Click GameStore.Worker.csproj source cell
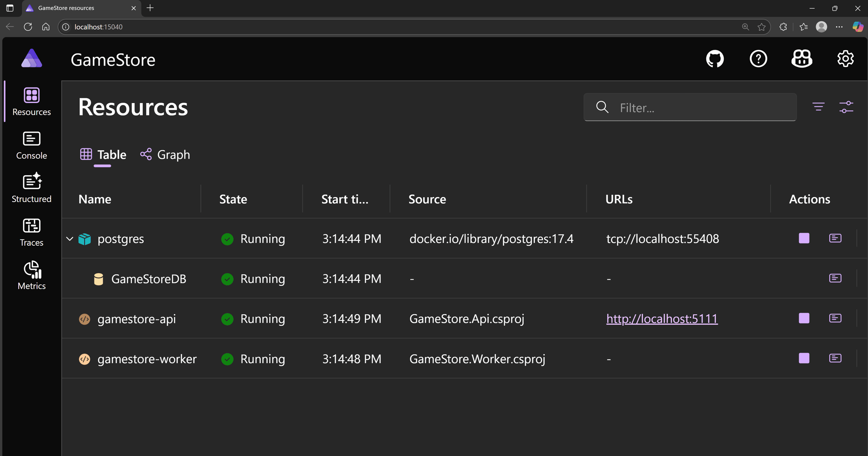868x456 pixels. point(477,359)
